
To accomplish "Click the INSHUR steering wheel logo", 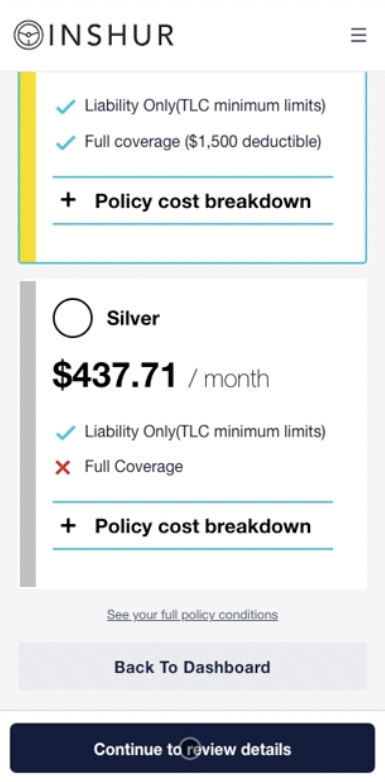I will (28, 35).
